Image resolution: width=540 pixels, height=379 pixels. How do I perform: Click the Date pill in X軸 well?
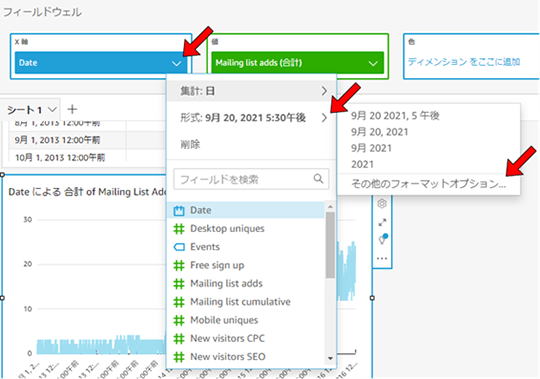[101, 63]
